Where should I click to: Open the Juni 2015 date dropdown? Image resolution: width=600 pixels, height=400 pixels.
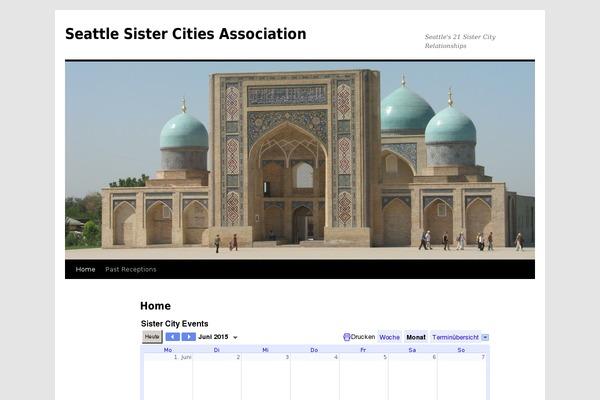(x=218, y=337)
